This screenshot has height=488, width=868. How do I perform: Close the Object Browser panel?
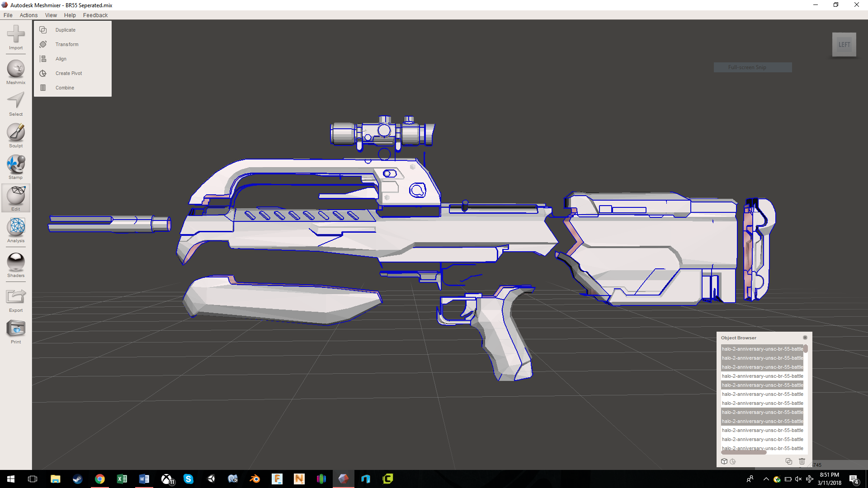tap(805, 338)
